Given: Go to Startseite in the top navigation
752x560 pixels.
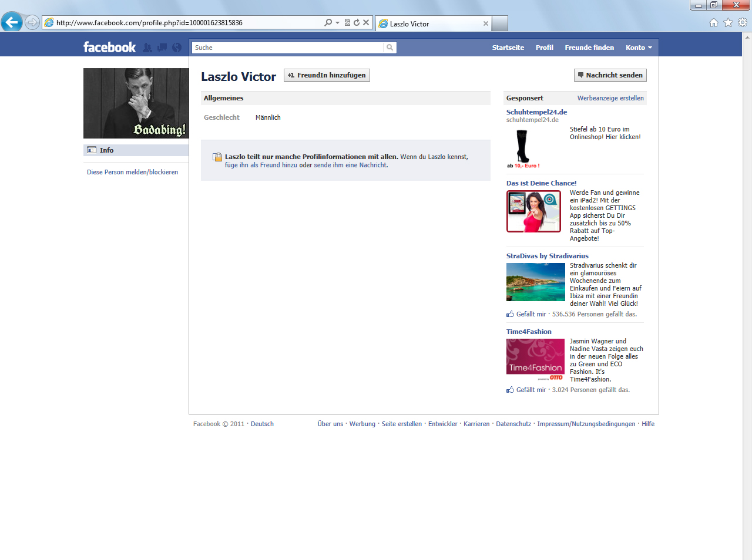Looking at the screenshot, I should 508,48.
